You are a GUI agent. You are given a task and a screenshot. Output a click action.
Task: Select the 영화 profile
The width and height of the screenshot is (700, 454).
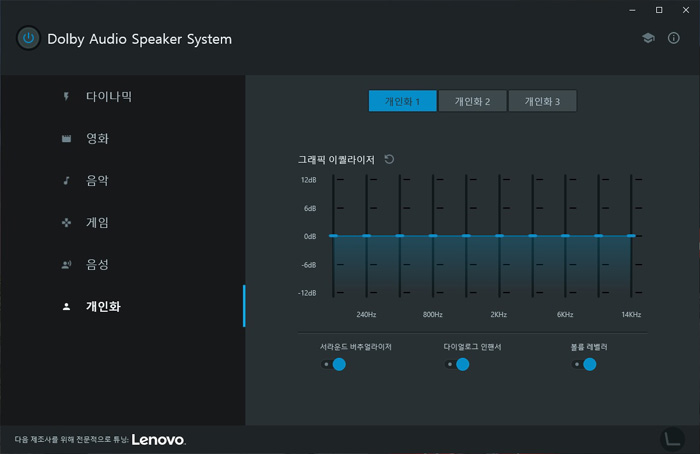(x=122, y=138)
